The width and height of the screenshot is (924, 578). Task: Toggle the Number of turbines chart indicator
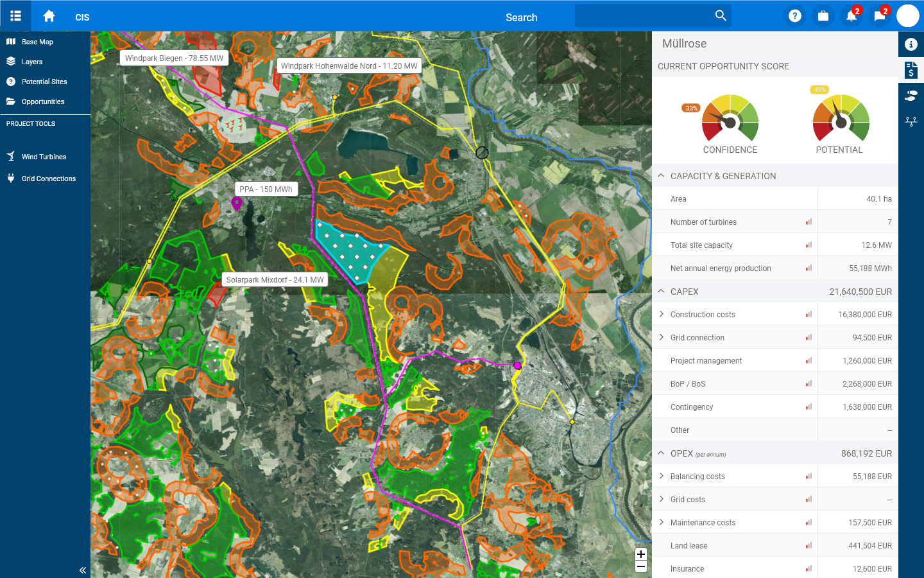(809, 222)
